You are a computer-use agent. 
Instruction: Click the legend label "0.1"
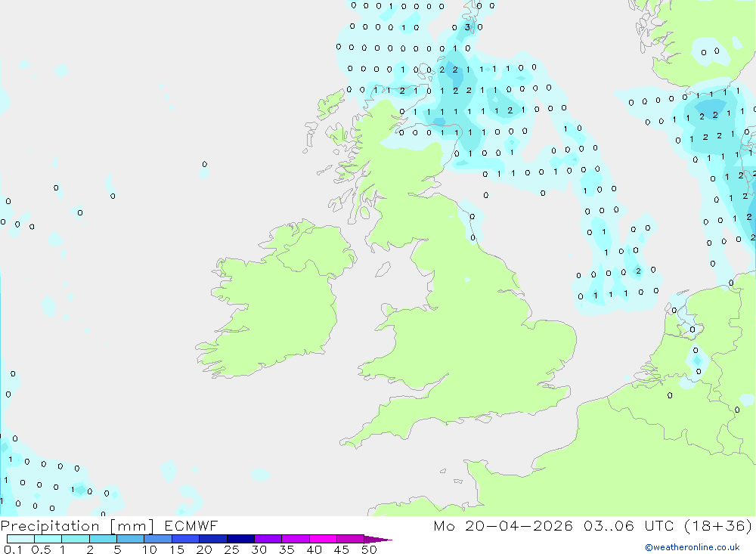pos(13,549)
